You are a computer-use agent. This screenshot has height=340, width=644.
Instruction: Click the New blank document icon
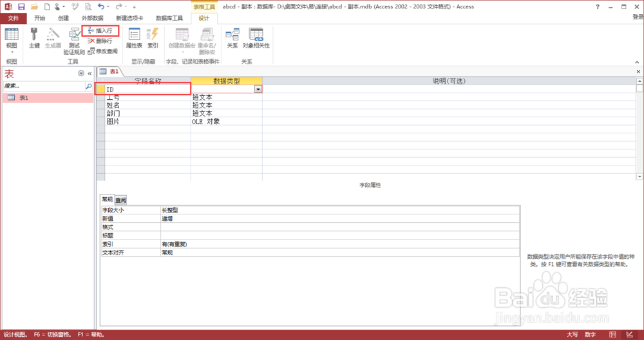47,6
